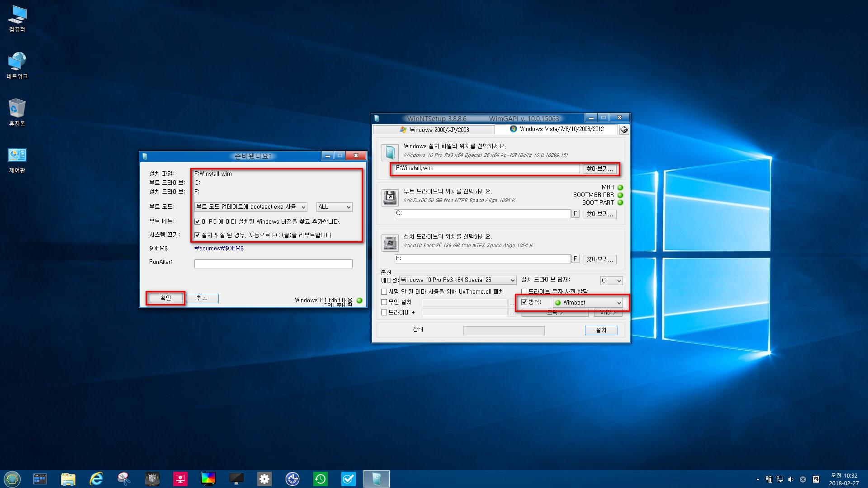The height and width of the screenshot is (488, 868).
Task: Enable the 무인 설치 unattended checkbox
Action: tap(384, 302)
